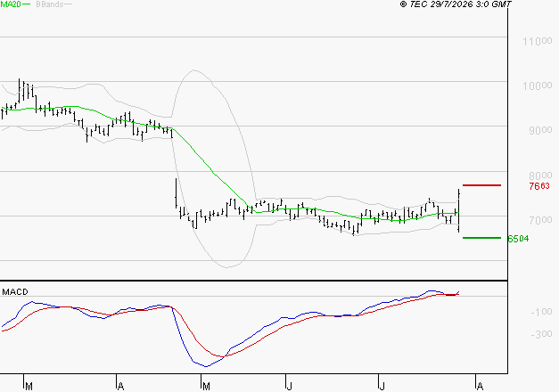Click the second J month label on the time axis

(x=382, y=387)
